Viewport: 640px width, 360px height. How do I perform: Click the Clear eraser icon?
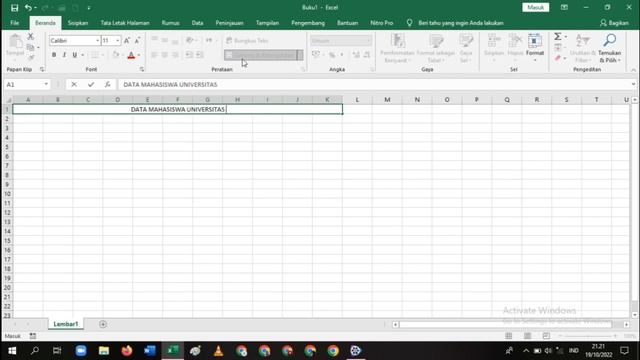click(x=558, y=58)
